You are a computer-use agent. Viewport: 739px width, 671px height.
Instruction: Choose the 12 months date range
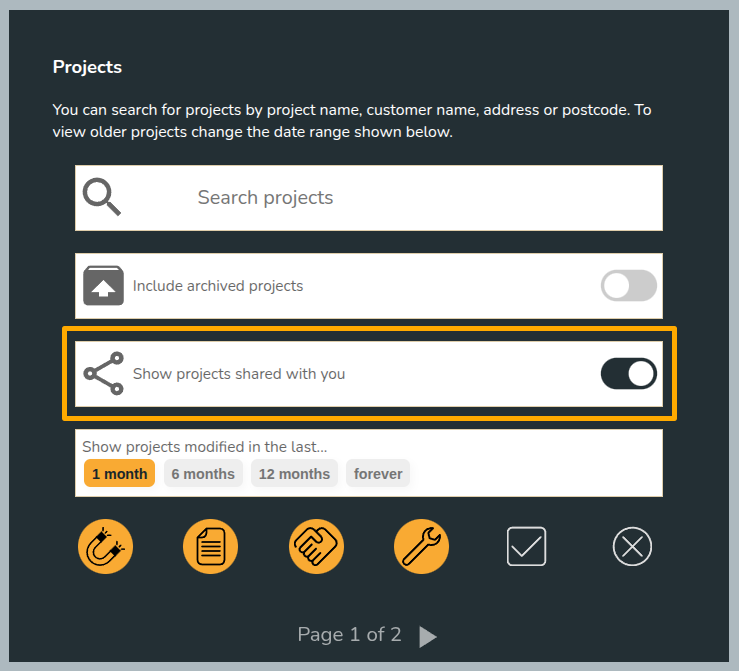294,474
